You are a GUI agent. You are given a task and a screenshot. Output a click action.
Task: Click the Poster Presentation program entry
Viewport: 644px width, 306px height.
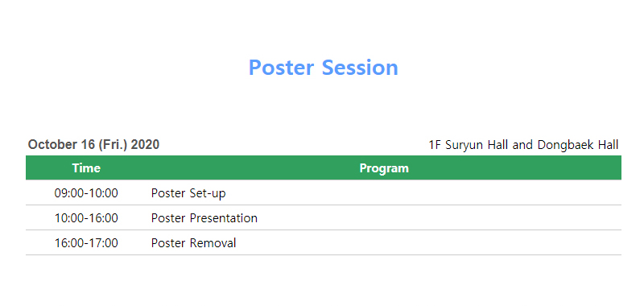click(x=204, y=218)
